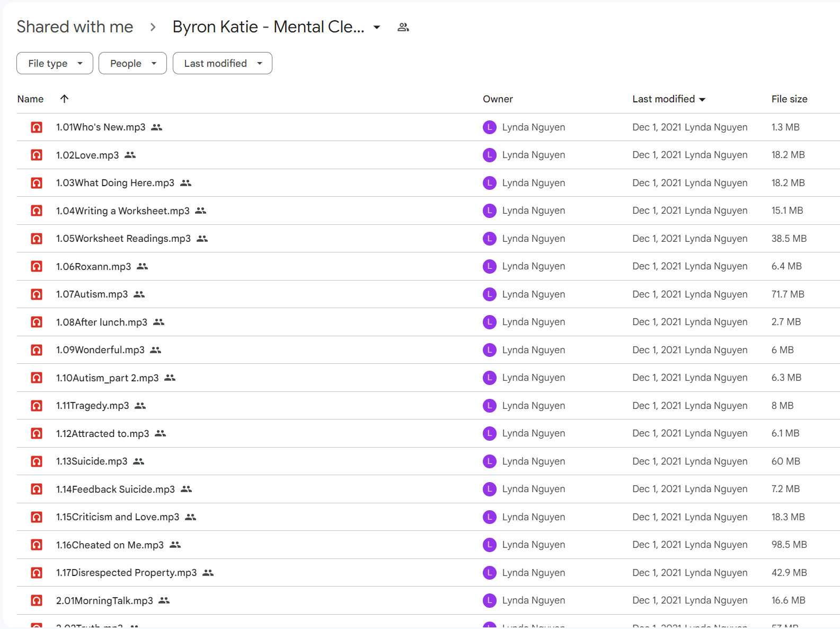This screenshot has width=840, height=629.
Task: Click audio file icon for 1.09Wonderful.mp3
Action: (37, 350)
